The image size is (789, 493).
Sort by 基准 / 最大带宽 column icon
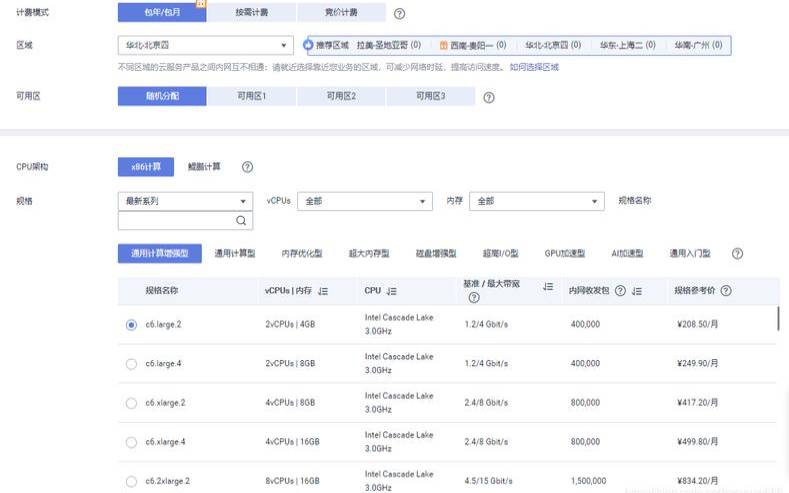click(548, 287)
